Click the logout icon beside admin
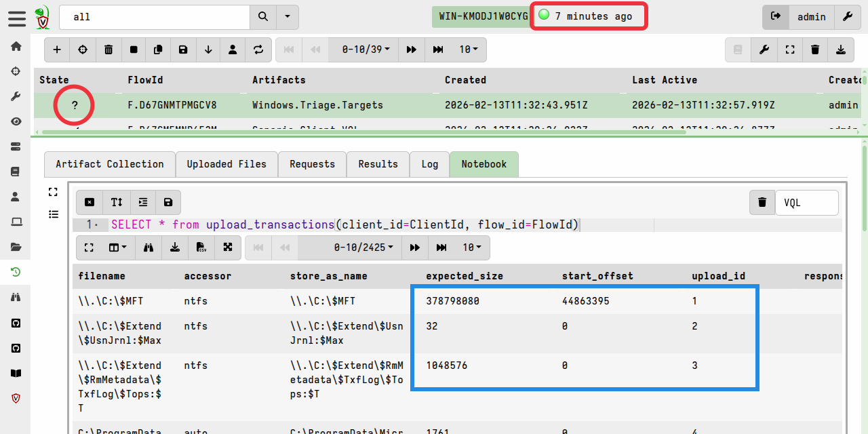Screen dimensions: 868x434 pyautogui.click(x=776, y=17)
